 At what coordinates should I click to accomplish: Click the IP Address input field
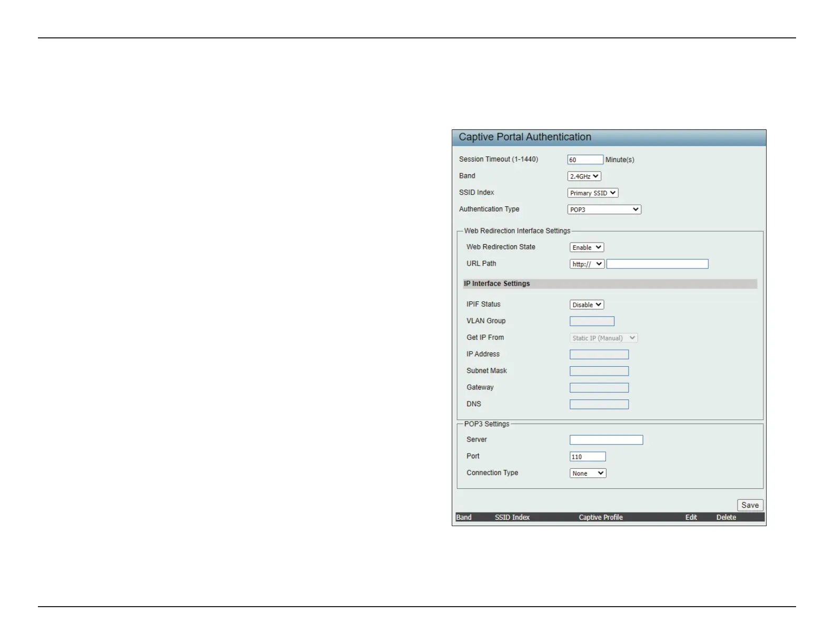point(599,355)
